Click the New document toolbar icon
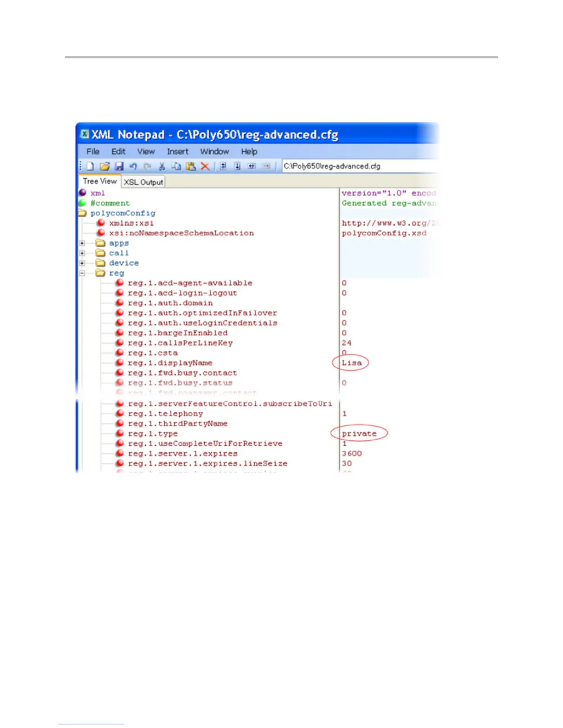 coord(91,166)
